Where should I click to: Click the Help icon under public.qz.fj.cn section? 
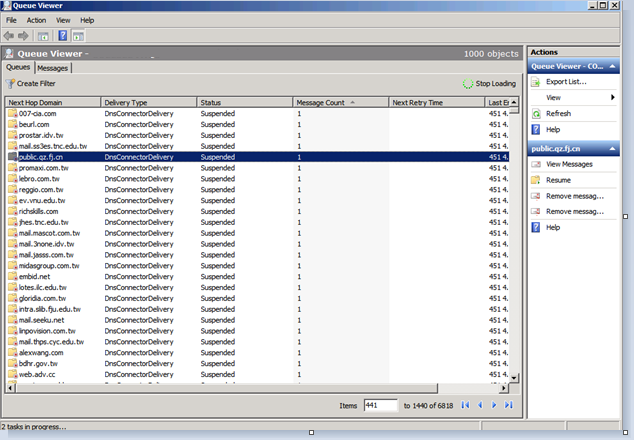pos(536,227)
